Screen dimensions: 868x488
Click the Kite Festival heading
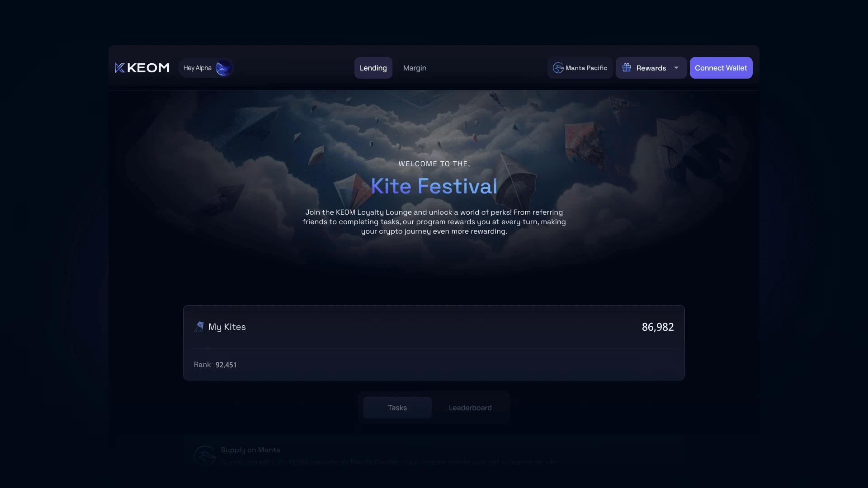pos(434,186)
